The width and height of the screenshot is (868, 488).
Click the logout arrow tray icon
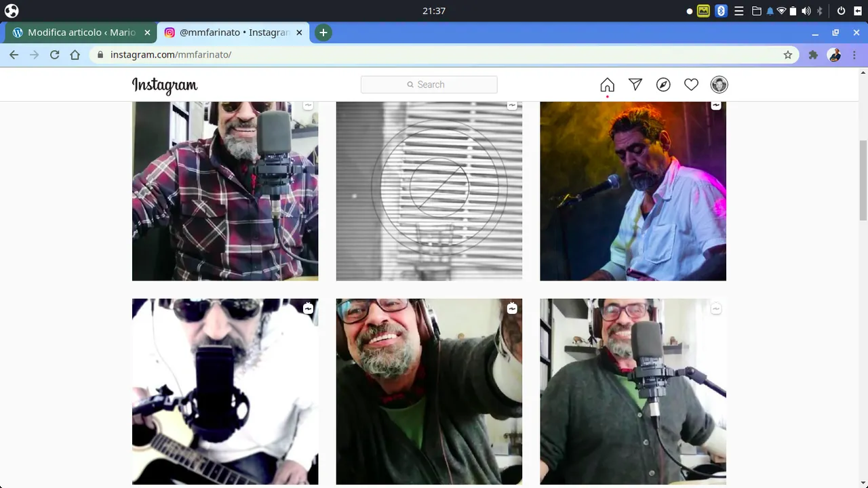858,11
